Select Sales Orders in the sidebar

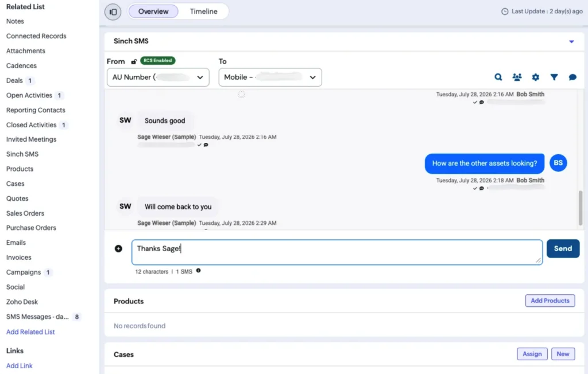tap(25, 213)
